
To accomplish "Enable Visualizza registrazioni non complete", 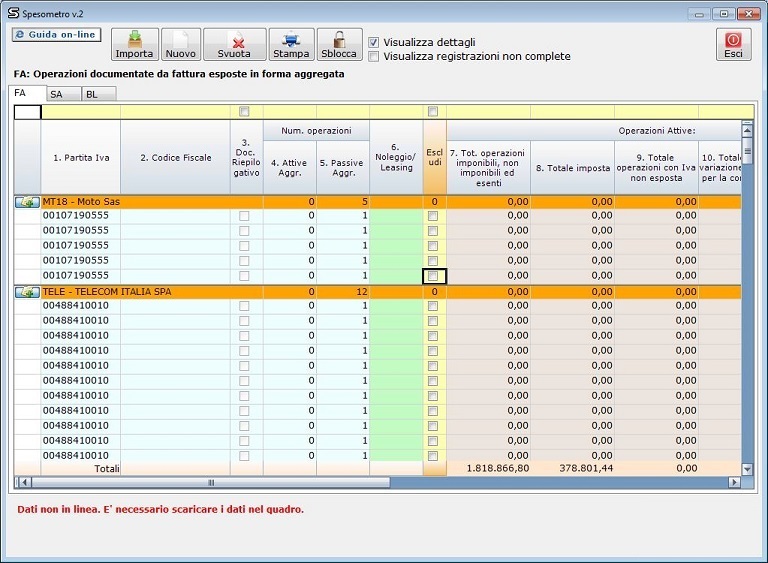I will coord(374,57).
